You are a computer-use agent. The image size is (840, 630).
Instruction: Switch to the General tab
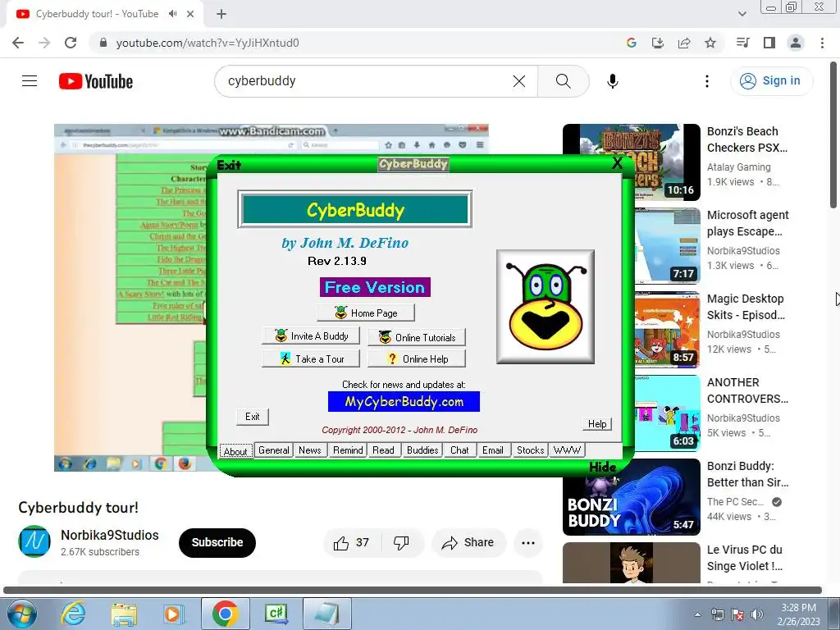click(x=274, y=450)
